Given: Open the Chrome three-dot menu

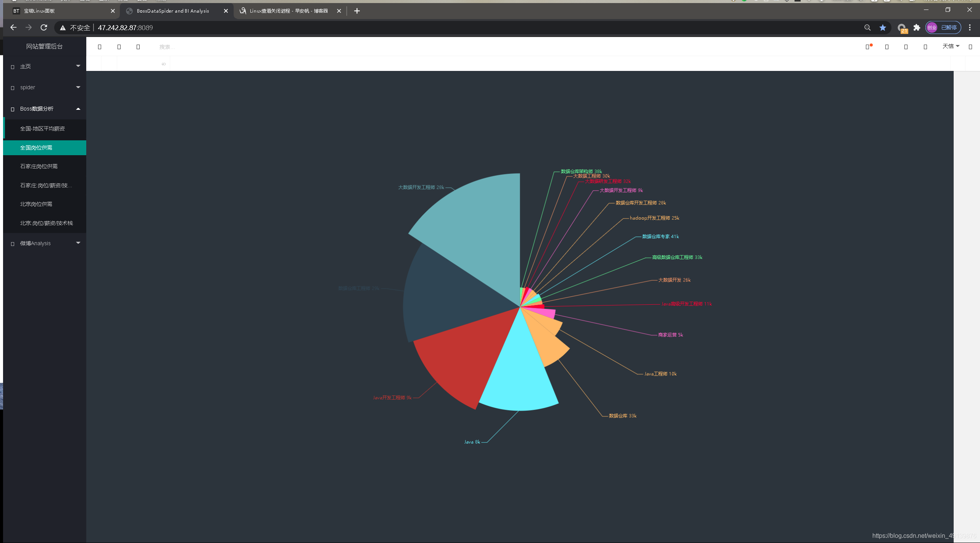Looking at the screenshot, I should [x=970, y=27].
